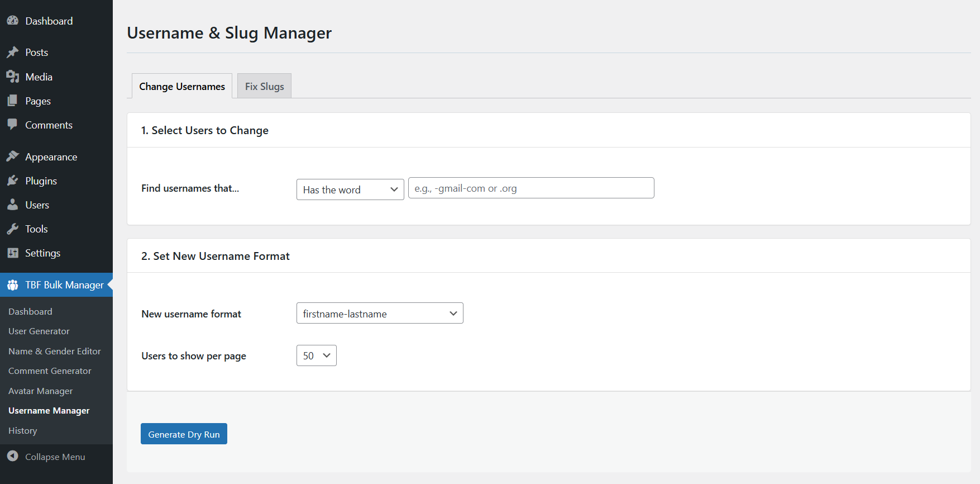Image resolution: width=980 pixels, height=484 pixels.
Task: Click the Dashboard gauge icon in sidebar
Action: [12, 21]
